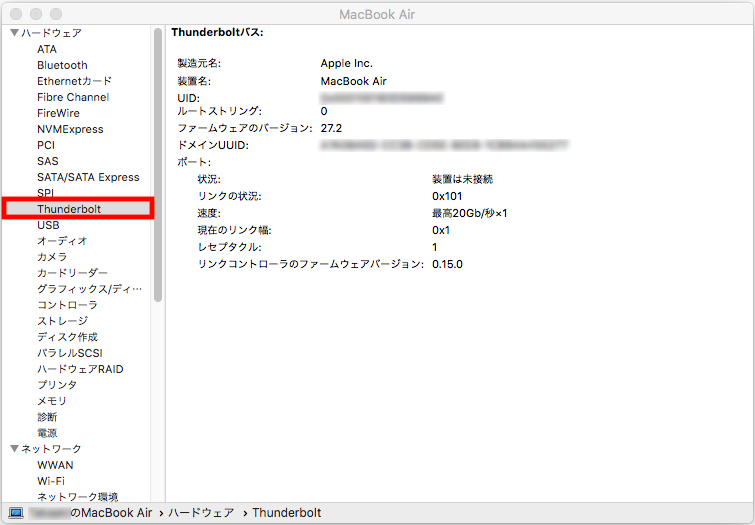Viewport: 755px width, 525px height.
Task: Click the Apple Inc. manufacturer value
Action: click(x=347, y=63)
